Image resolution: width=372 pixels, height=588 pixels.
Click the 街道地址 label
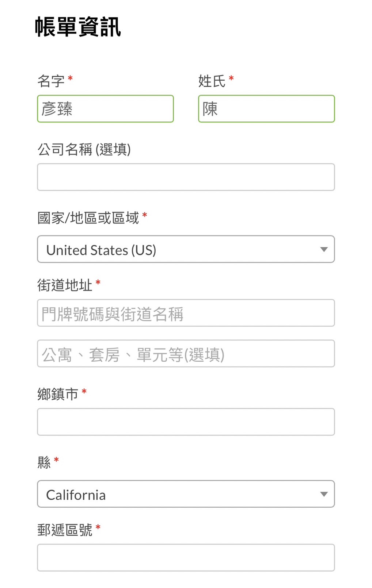[65, 285]
